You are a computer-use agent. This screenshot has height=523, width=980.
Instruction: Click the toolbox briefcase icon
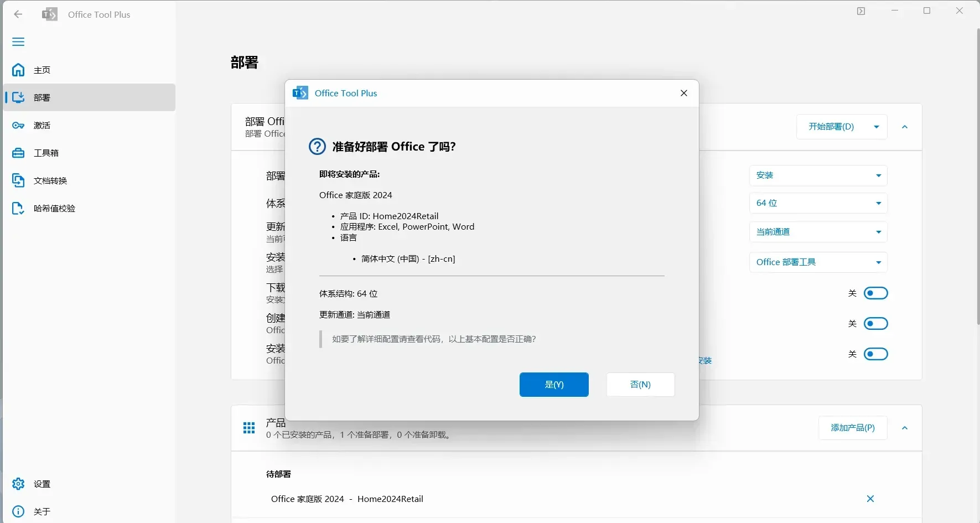coord(18,153)
